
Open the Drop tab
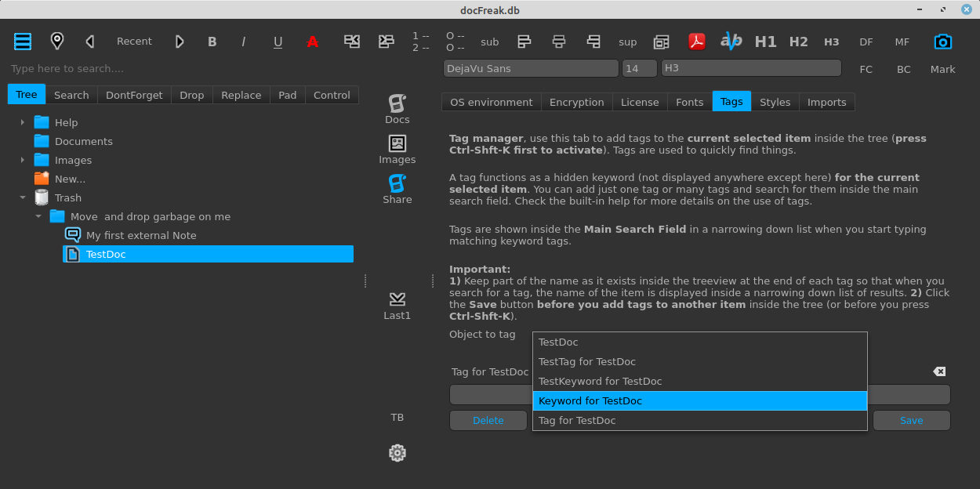point(192,95)
